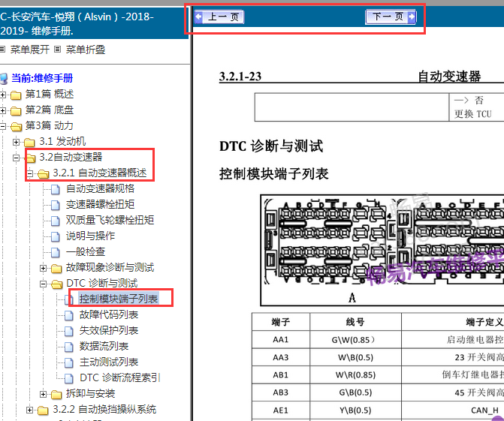Image resolution: width=504 pixels, height=421 pixels.
Task: Click the 说明与操作 page icon
Action: click(x=56, y=236)
